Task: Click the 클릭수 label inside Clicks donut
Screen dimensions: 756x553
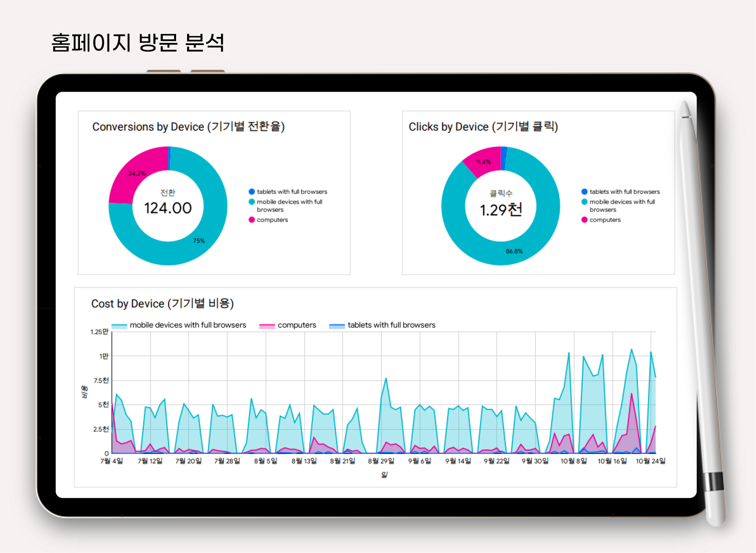Action: 501,194
